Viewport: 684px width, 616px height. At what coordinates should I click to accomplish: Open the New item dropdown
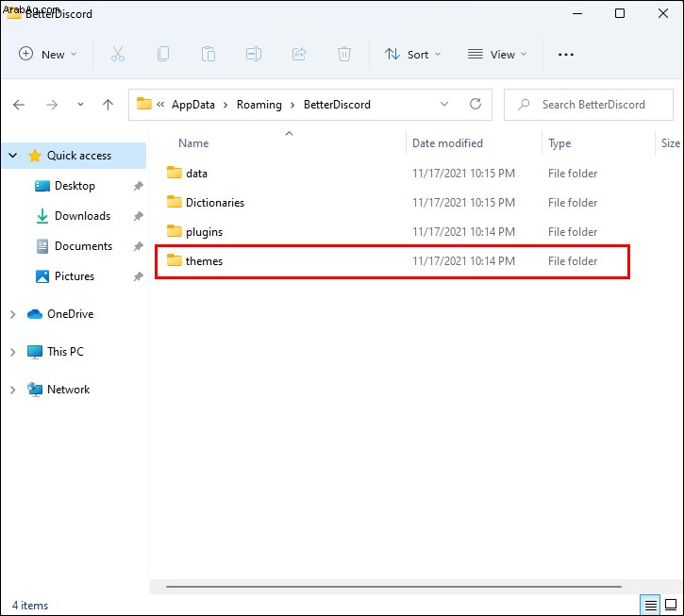point(48,55)
